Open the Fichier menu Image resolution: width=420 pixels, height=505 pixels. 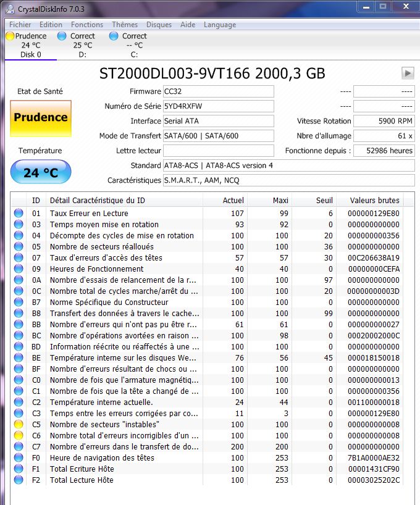pos(20,25)
